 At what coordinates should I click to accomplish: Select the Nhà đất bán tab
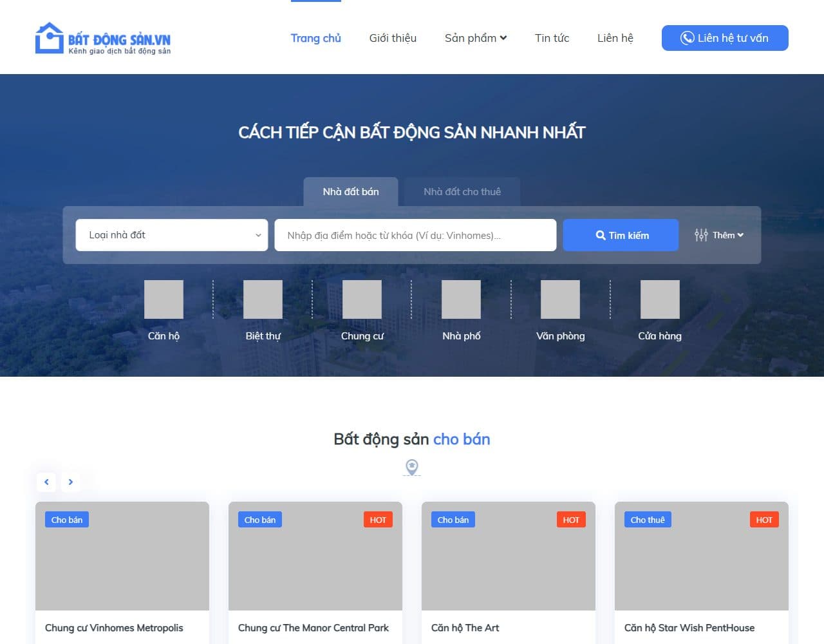coord(351,192)
